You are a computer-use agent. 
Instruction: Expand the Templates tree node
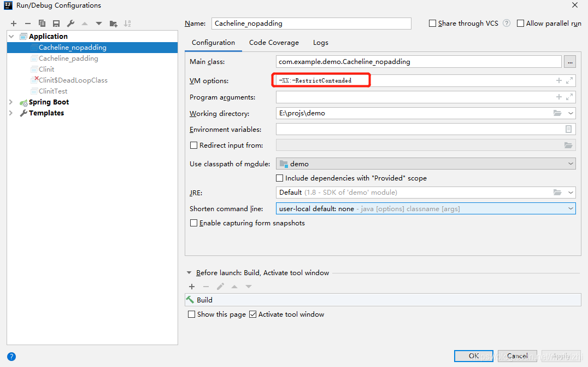(11, 113)
